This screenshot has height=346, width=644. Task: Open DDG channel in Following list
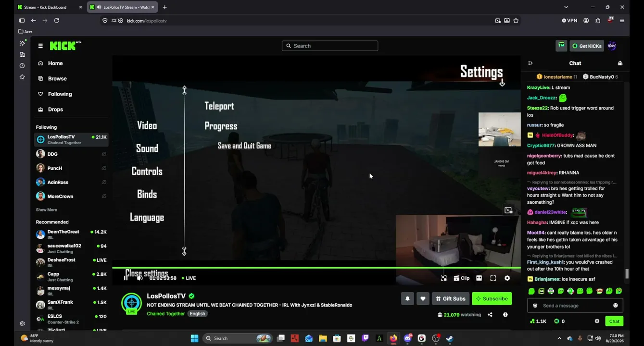tap(71, 154)
